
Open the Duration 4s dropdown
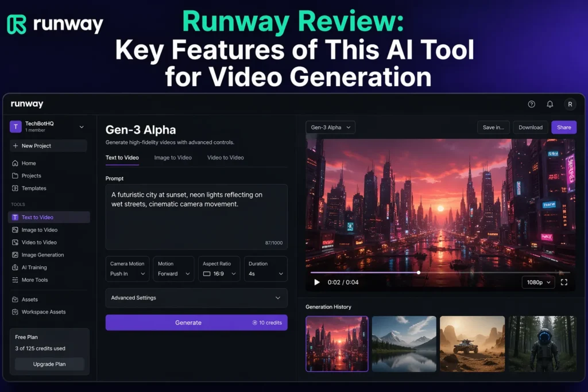click(265, 269)
